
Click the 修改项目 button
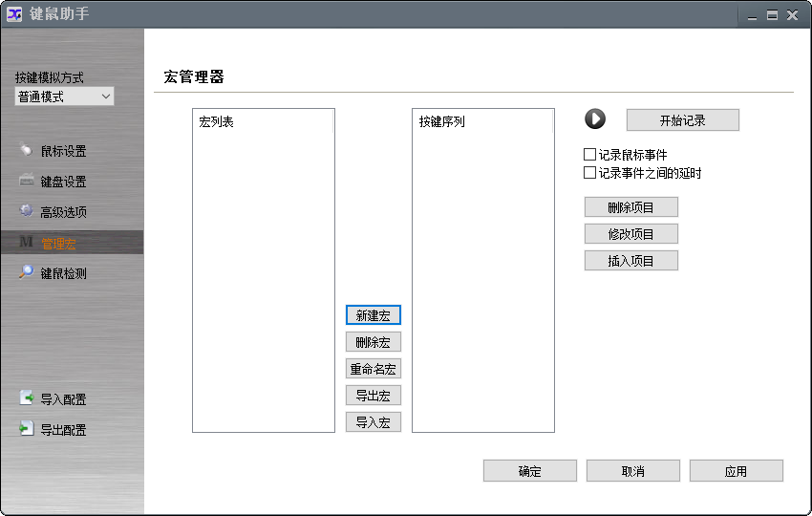[x=630, y=234]
